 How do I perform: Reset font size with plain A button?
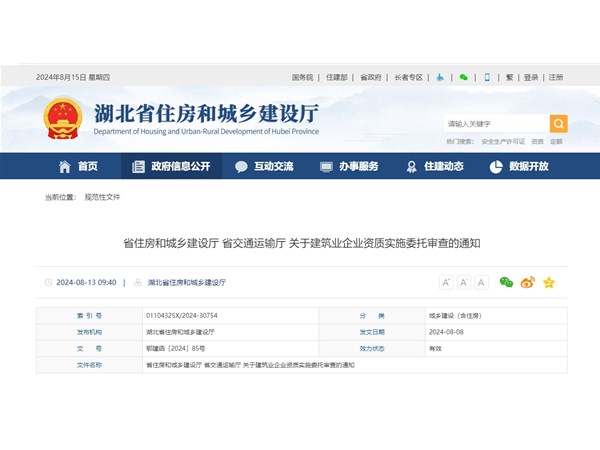coord(481,283)
